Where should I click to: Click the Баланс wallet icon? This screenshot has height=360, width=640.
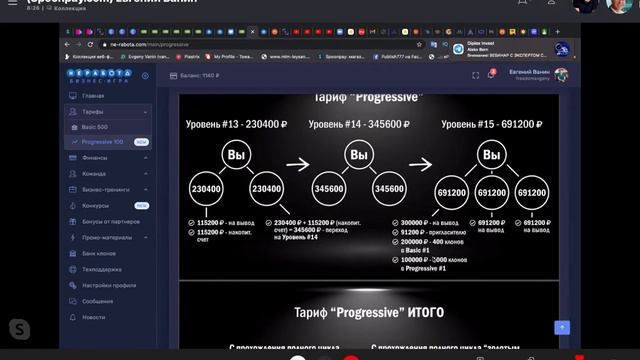pos(173,76)
